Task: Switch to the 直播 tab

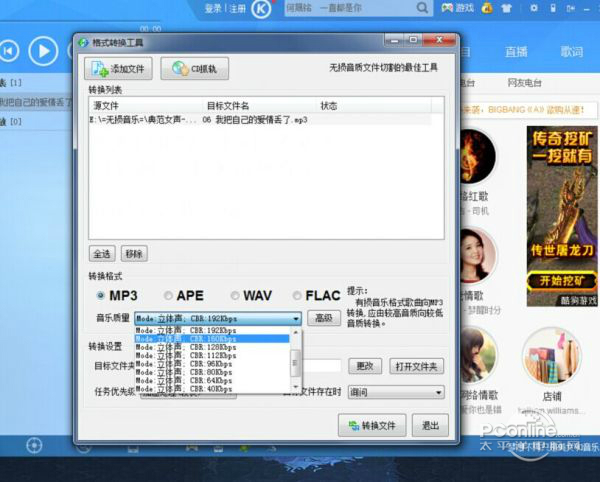Action: click(x=516, y=52)
